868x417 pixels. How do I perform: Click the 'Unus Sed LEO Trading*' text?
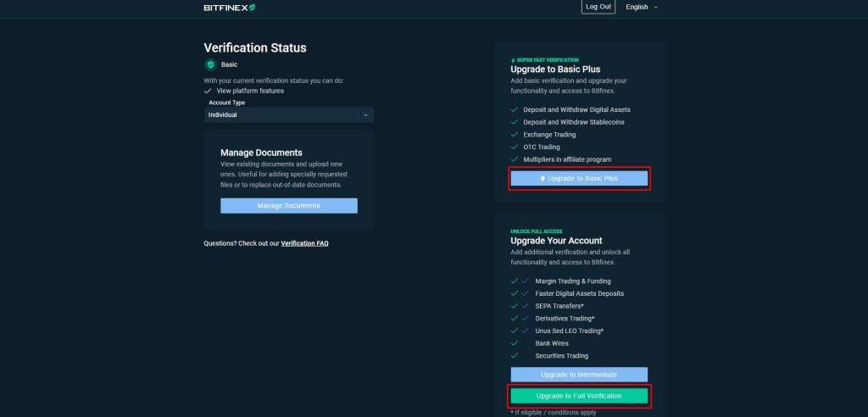pos(569,331)
